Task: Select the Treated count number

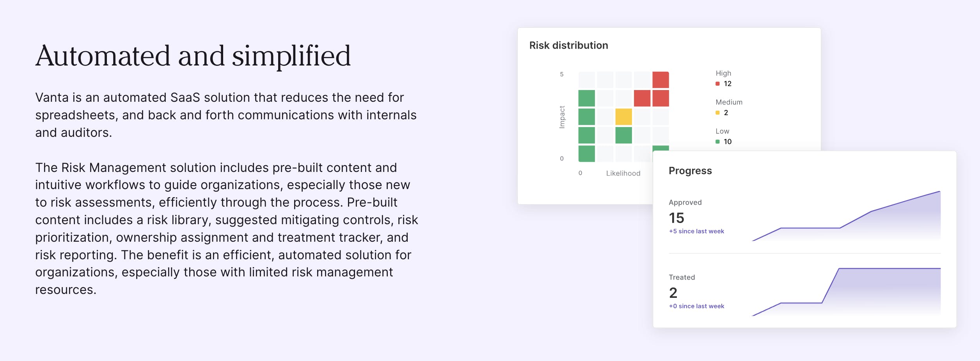Action: click(x=673, y=292)
